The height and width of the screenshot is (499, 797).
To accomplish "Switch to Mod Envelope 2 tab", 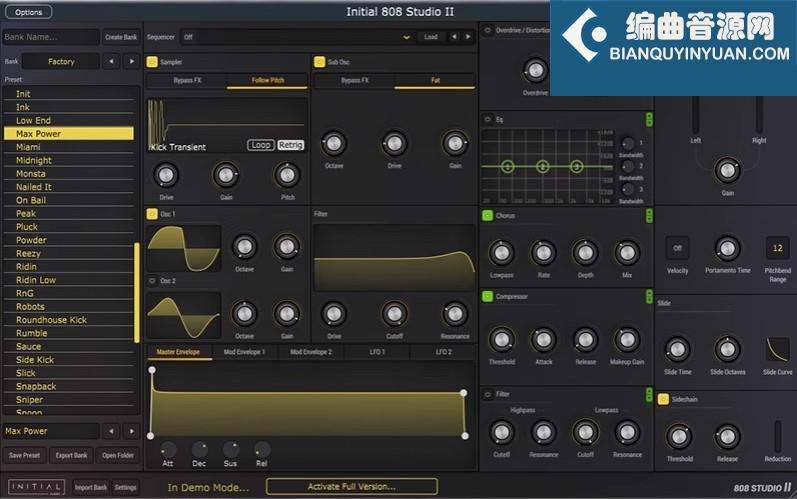I will click(x=311, y=352).
